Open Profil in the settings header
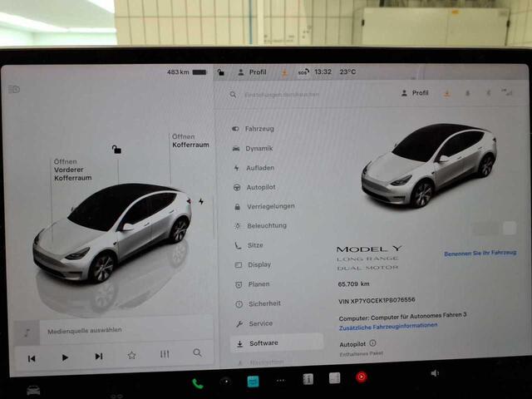532x399 pixels. click(415, 93)
